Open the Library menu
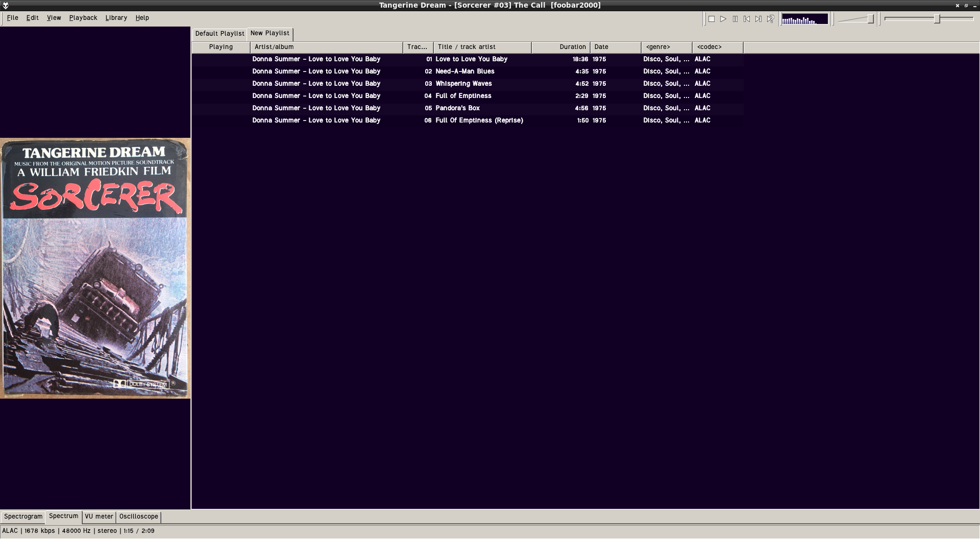The height and width of the screenshot is (539, 980). [116, 18]
